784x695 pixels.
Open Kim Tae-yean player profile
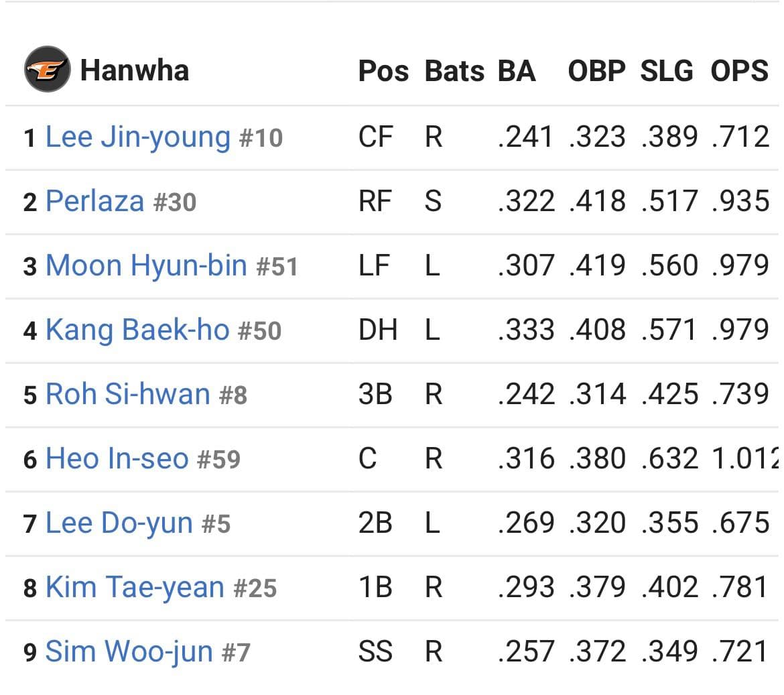[x=135, y=587]
